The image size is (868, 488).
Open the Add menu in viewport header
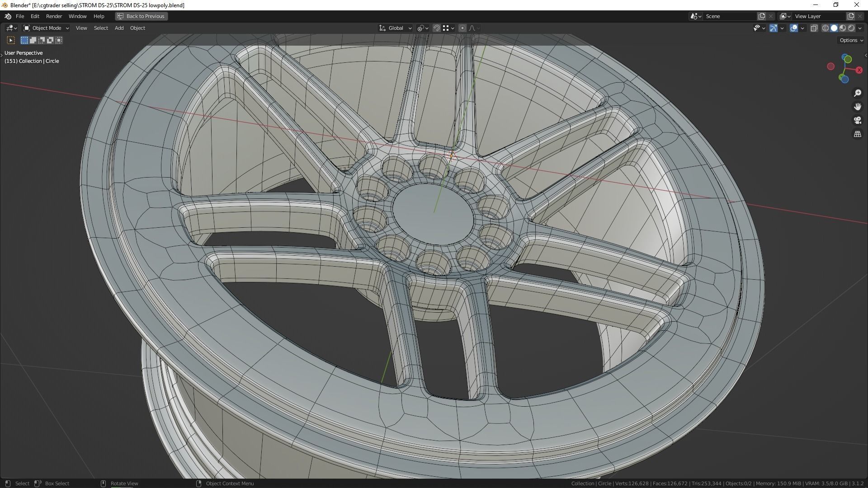point(119,28)
